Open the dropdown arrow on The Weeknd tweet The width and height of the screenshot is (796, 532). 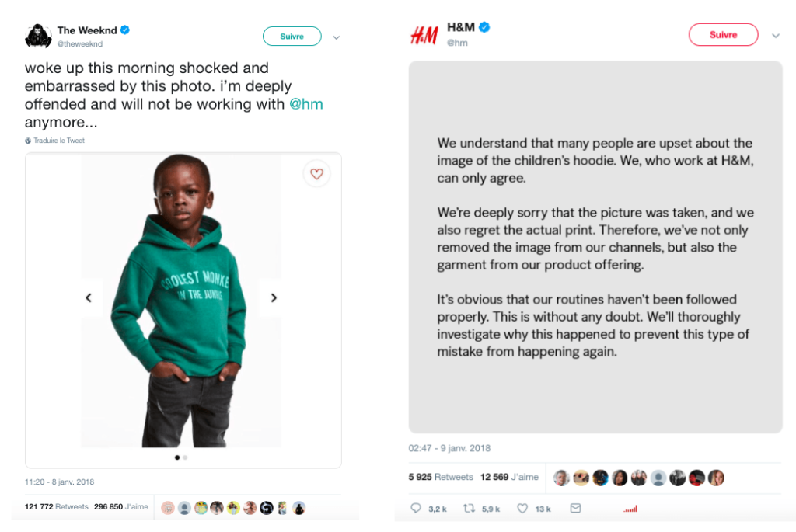(337, 37)
